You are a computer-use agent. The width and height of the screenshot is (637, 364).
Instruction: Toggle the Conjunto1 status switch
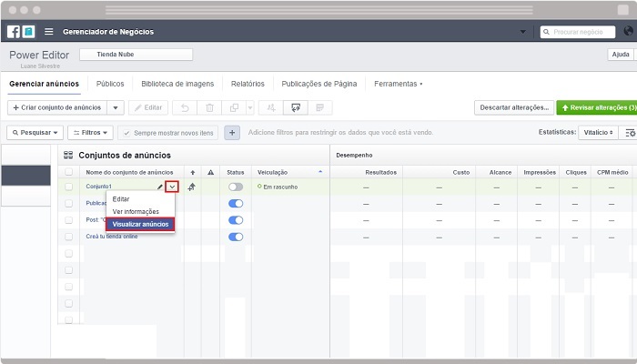[x=236, y=187]
